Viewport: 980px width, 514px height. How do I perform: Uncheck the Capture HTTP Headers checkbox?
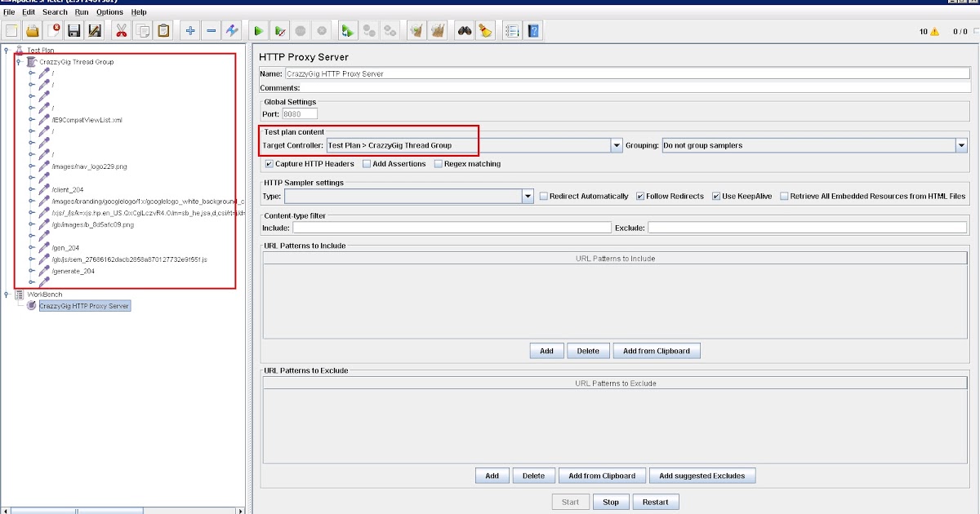pos(267,163)
